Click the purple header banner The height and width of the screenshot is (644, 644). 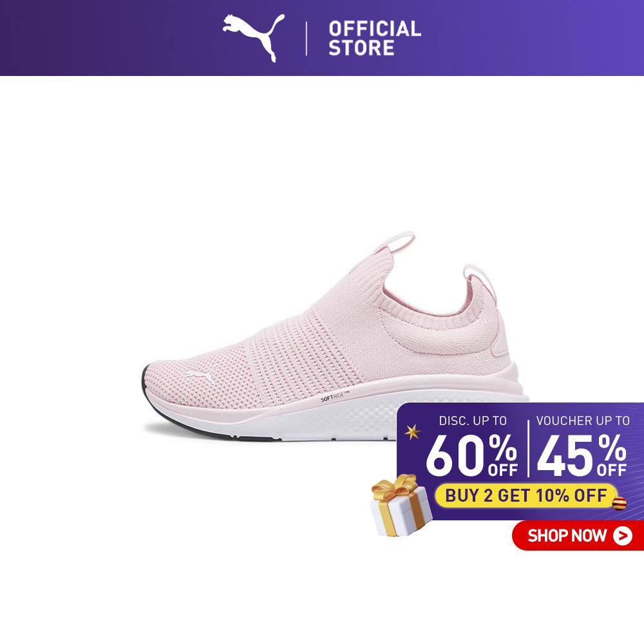pyautogui.click(x=322, y=38)
